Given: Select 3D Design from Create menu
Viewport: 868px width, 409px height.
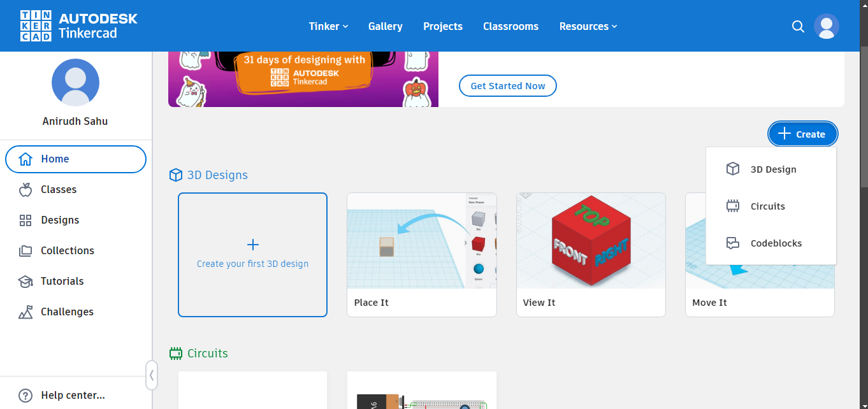Looking at the screenshot, I should pos(772,169).
